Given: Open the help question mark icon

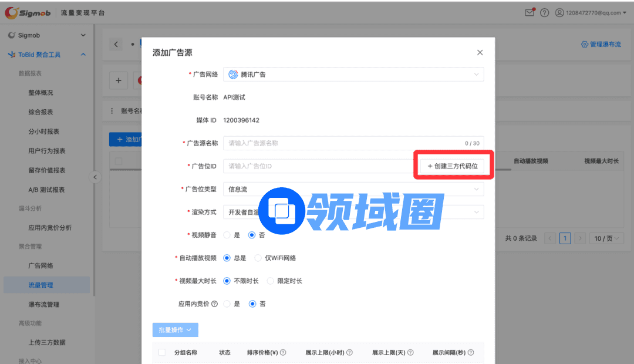Looking at the screenshot, I should tap(545, 12).
